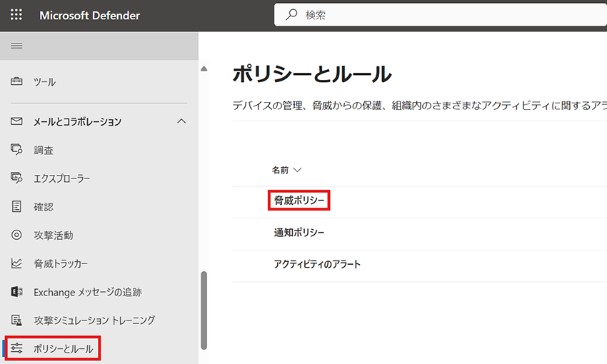The height and width of the screenshot is (364, 607).
Task: Open the 名前 column sort dropdown arrow
Action: [x=297, y=170]
